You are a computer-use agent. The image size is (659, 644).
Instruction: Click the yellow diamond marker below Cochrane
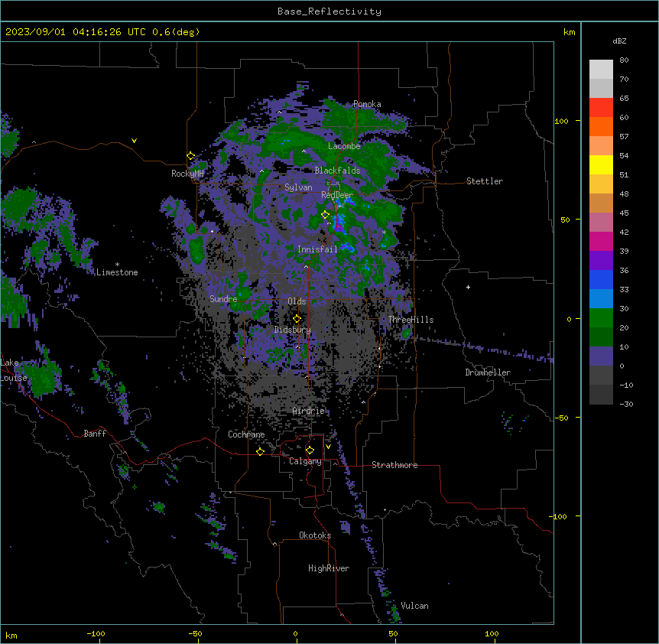pos(260,451)
